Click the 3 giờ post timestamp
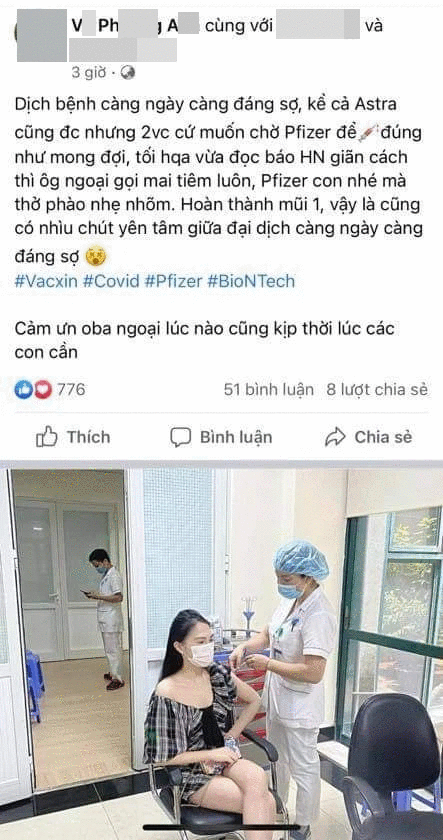Viewport: 443px width, 840px height. point(89,72)
